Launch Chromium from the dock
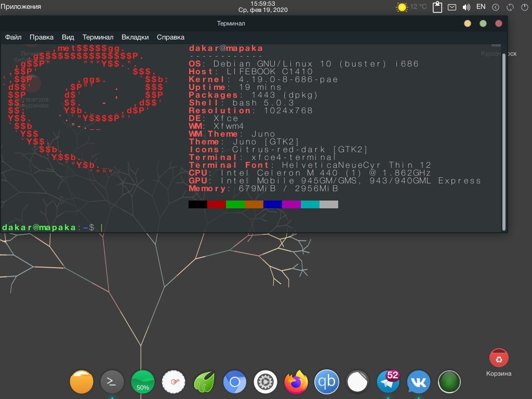Viewport: 532px width, 399px height. click(x=235, y=382)
